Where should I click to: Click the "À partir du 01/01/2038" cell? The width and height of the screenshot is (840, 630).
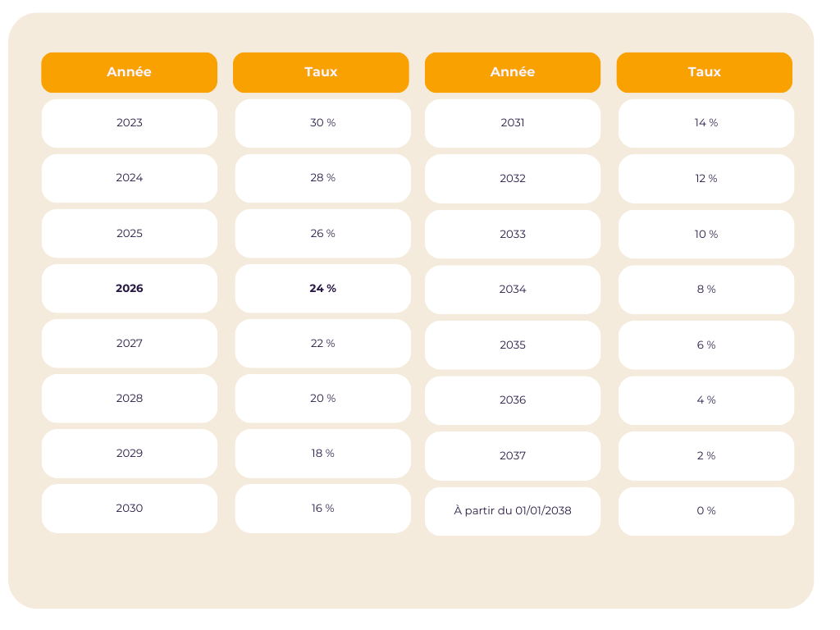click(x=513, y=511)
